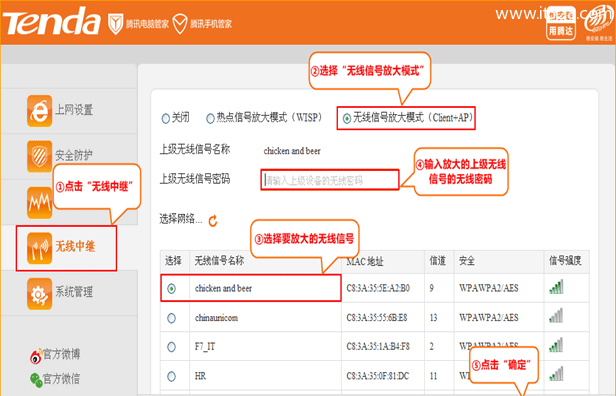The width and height of the screenshot is (616, 396).
Task: Click channel 11 cell for HR
Action: (433, 376)
